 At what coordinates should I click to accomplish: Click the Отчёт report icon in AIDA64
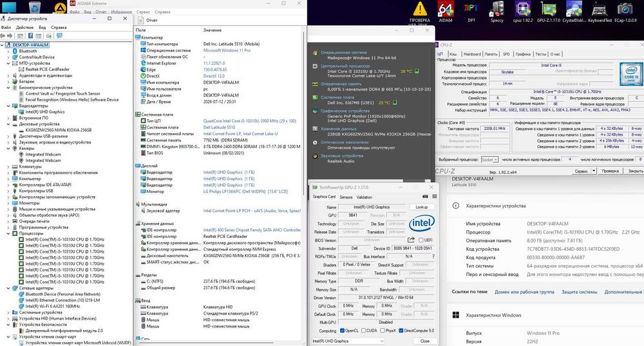point(140,20)
